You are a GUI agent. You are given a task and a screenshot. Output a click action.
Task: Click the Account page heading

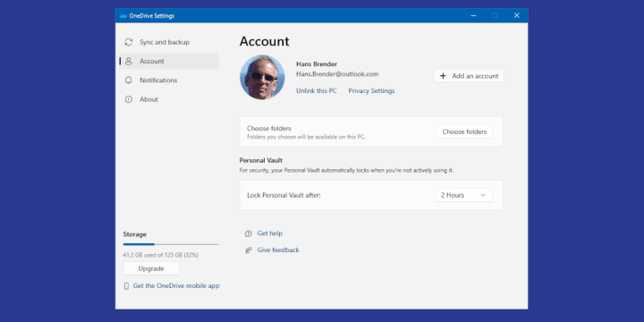tap(265, 41)
